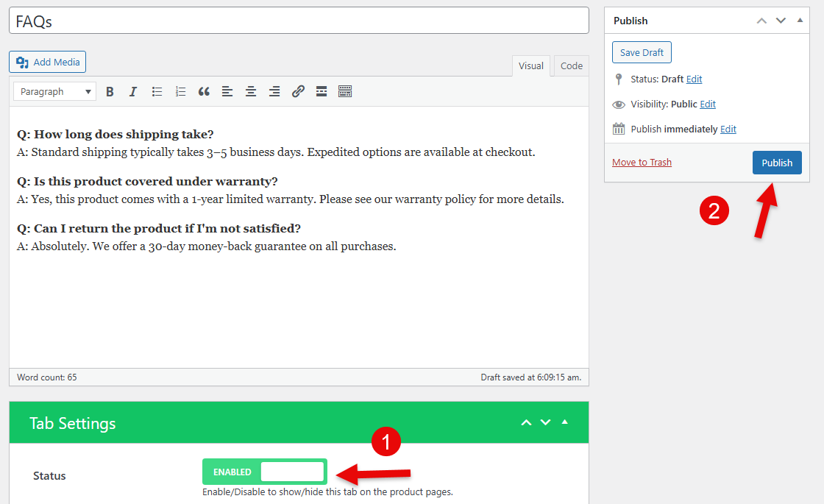Click the 1-year limited warranty answer

(290, 199)
